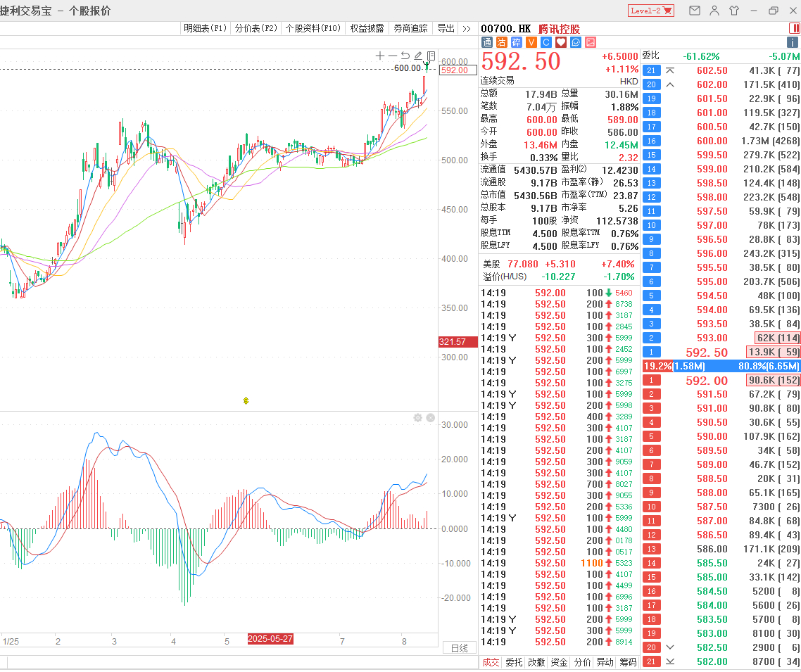Select the chart drawing pencil tool
Image resolution: width=801 pixels, height=672 pixels.
(x=418, y=56)
